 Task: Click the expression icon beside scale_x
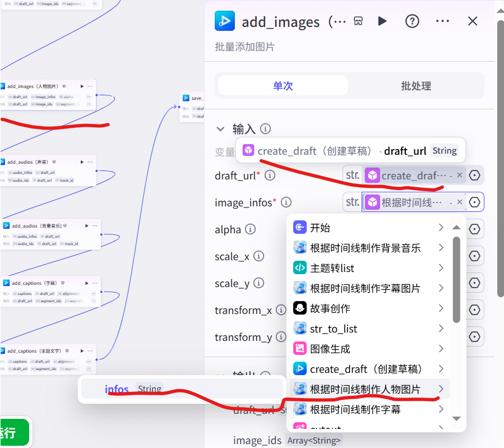474,256
